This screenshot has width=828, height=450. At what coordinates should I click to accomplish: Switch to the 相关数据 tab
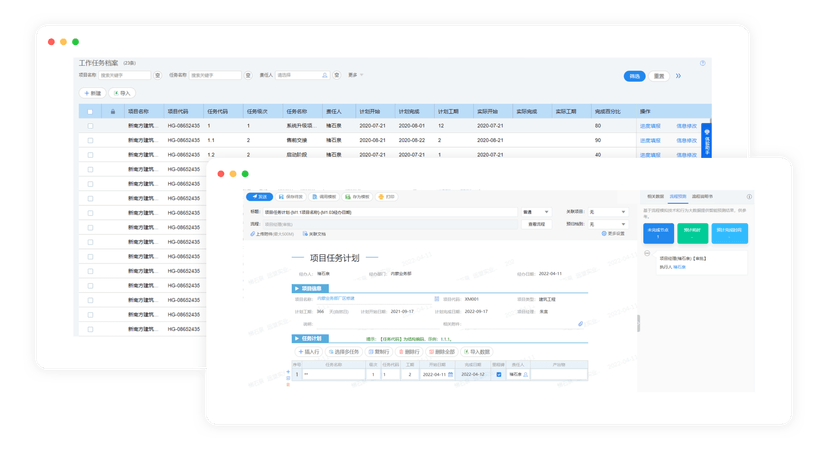click(x=655, y=196)
